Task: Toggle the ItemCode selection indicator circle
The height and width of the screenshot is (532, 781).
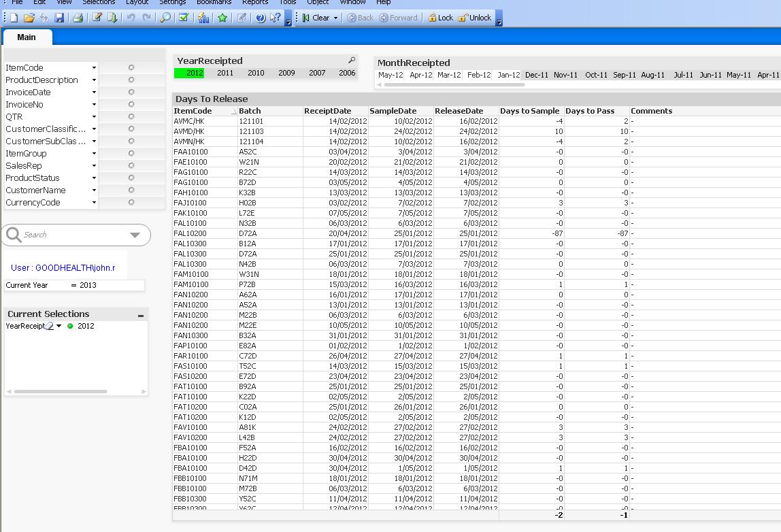Action: [131, 67]
